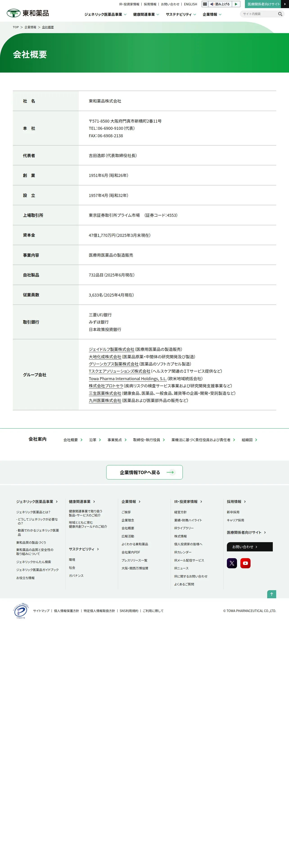Click the Towa Pharmaceutical logo
289x868 pixels.
pos(28,13)
